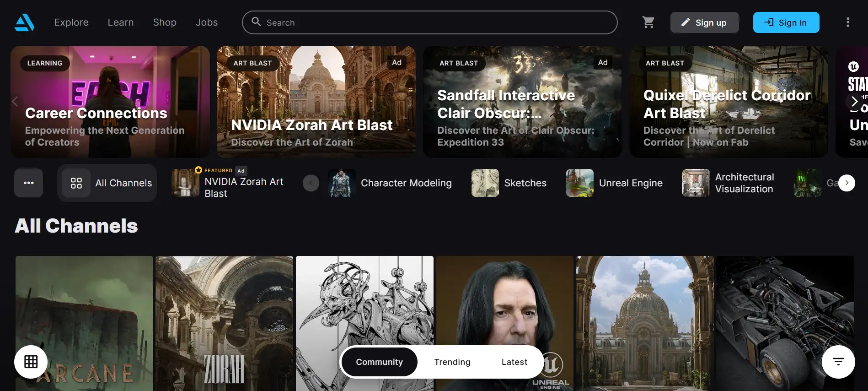The width and height of the screenshot is (868, 391).
Task: Click Architectural Visualization channel thumbnail icon
Action: coord(696,183)
